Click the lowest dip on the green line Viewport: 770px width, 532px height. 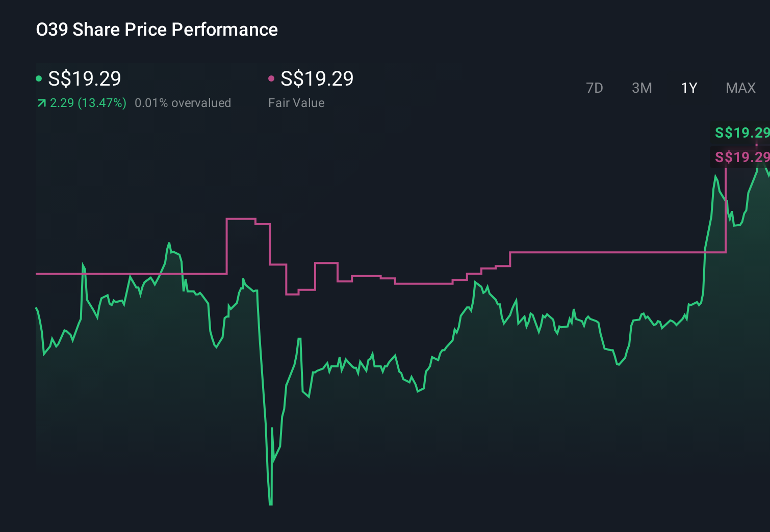(x=270, y=503)
